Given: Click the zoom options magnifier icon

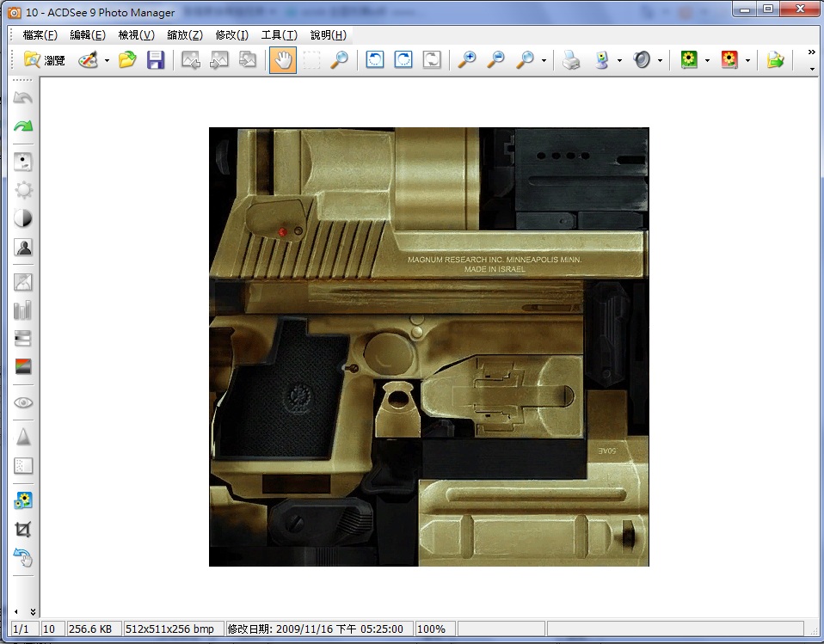Looking at the screenshot, I should [525, 60].
